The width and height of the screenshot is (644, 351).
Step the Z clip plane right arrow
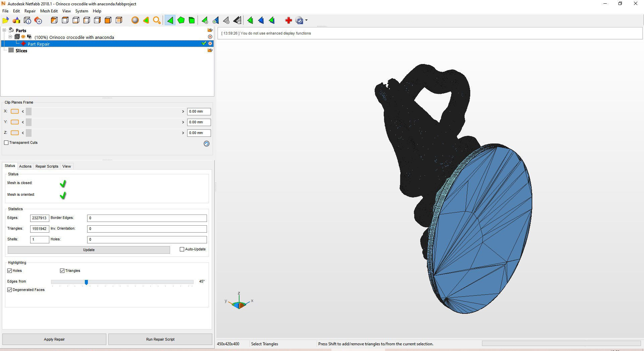pos(183,133)
